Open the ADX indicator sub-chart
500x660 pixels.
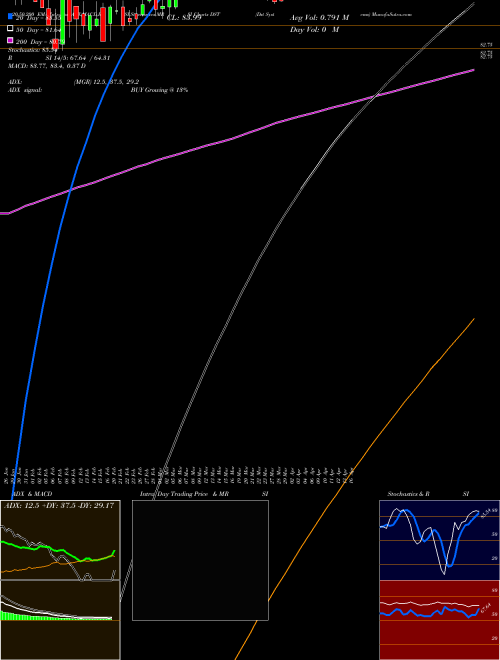[60, 540]
